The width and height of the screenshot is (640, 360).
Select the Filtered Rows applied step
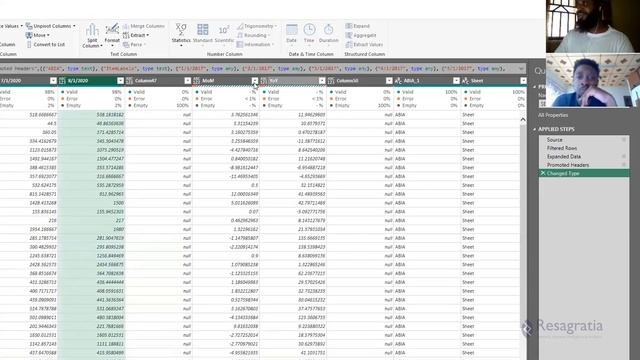(584, 148)
